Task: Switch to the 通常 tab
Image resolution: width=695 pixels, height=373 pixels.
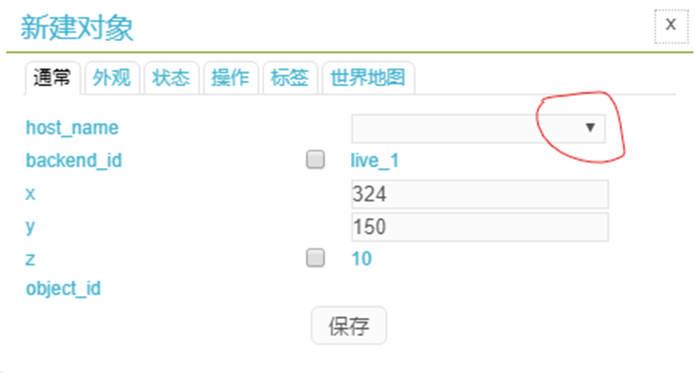Action: point(52,78)
